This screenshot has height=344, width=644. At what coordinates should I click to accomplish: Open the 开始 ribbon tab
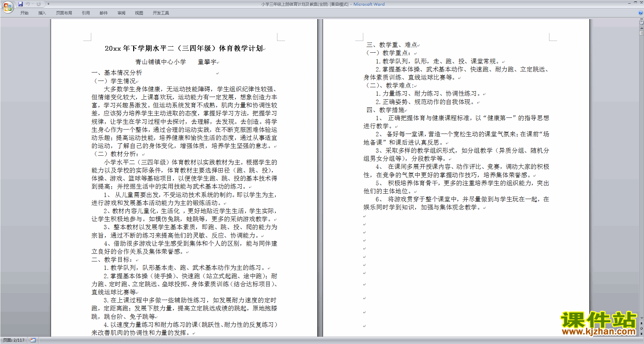coord(24,13)
